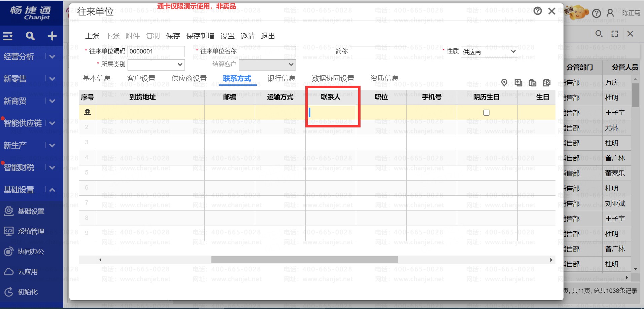Click the row settings gear in first row
The image size is (644, 309).
[x=88, y=112]
